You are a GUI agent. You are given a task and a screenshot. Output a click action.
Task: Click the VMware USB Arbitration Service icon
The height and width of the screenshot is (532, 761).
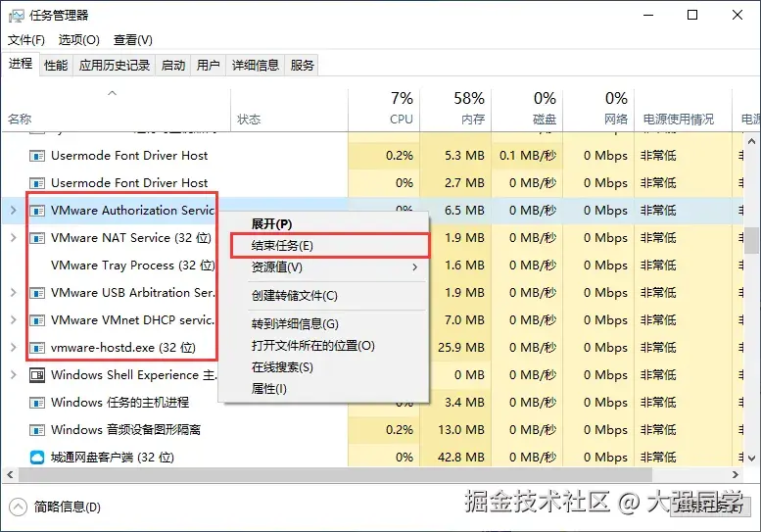point(37,293)
